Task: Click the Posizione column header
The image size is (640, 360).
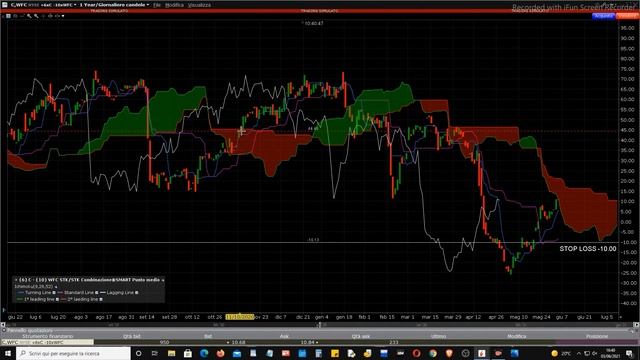Action: tap(597, 336)
